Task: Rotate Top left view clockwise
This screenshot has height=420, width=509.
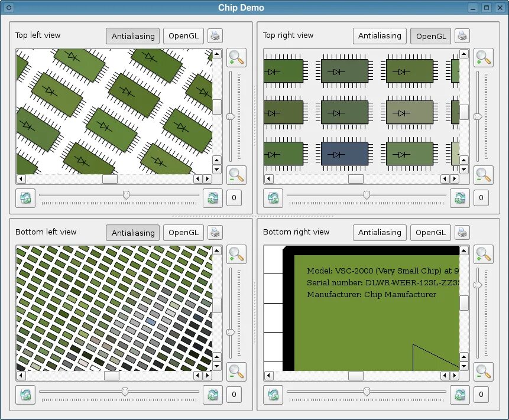Action: point(213,198)
